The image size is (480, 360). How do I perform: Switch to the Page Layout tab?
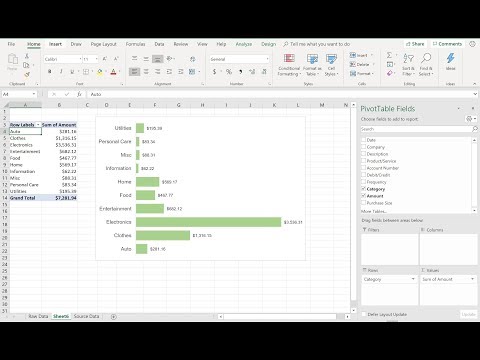(x=104, y=44)
